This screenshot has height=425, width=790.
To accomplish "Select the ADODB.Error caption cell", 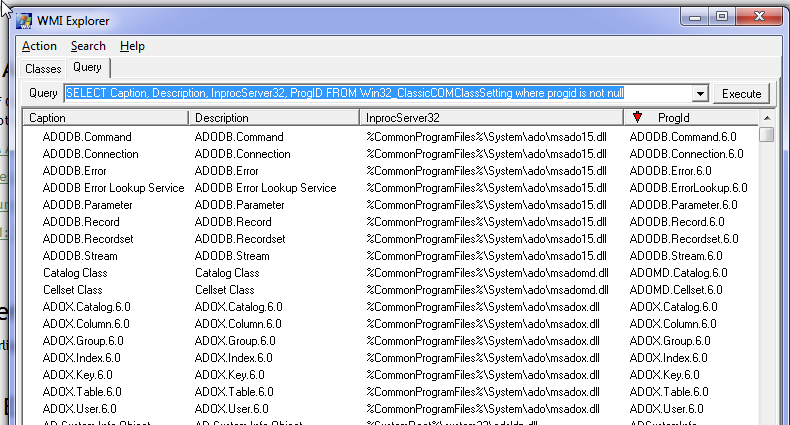I will [75, 171].
